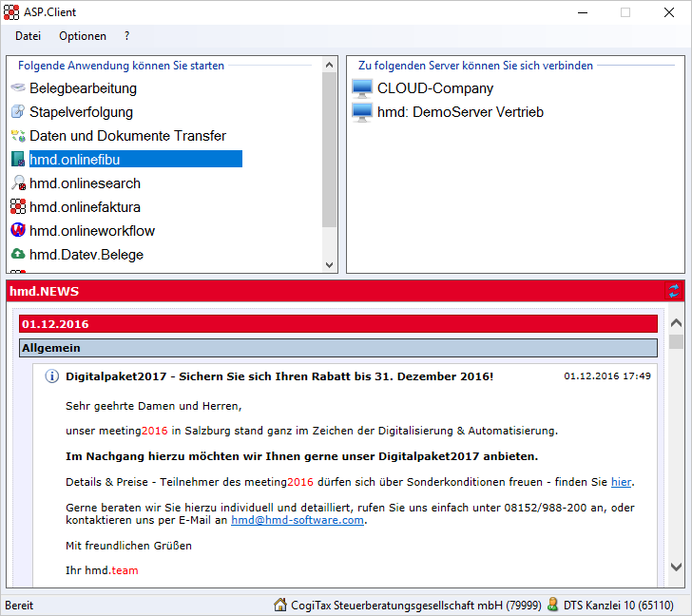Click the news panel scroll-up arrow
The image size is (692, 616).
coord(676,323)
